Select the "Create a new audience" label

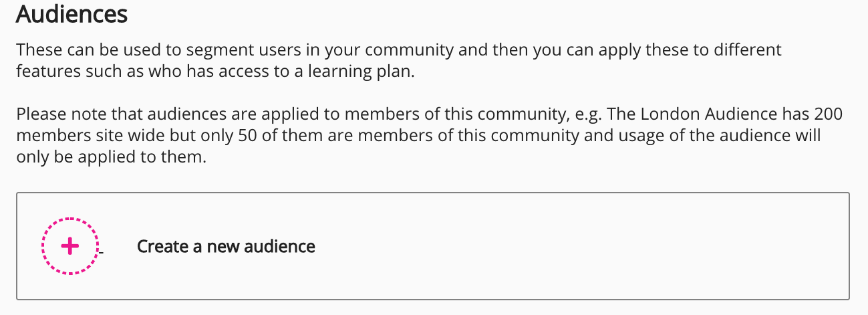226,246
